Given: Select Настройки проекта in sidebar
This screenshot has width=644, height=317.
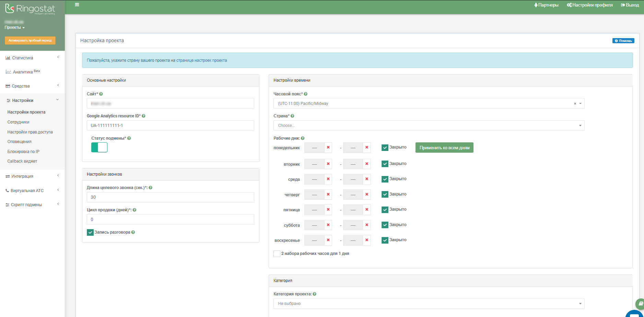Looking at the screenshot, I should tap(26, 112).
